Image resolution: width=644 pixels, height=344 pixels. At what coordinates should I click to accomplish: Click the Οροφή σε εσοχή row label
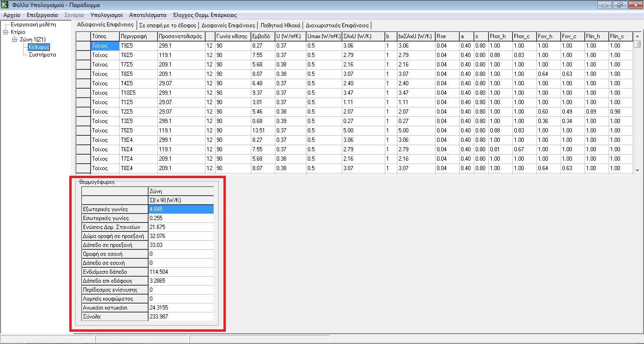(x=115, y=254)
